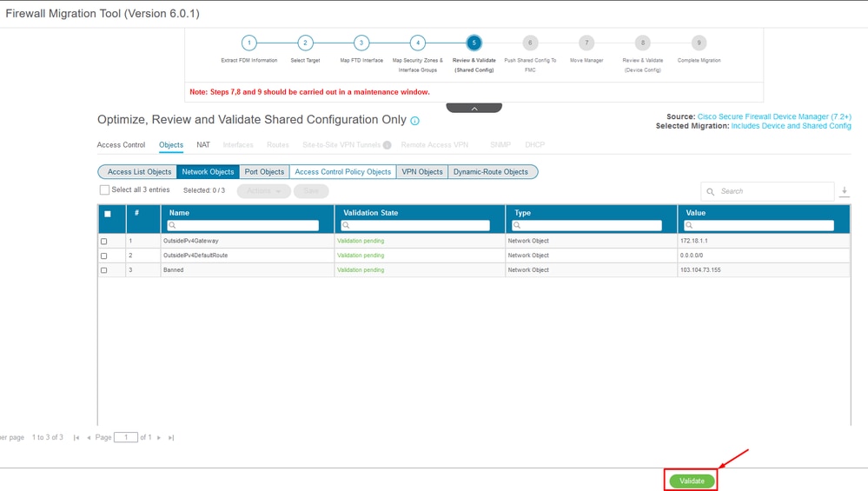This screenshot has width=868, height=491.
Task: Click step 8 Review & Validate Device Config circle
Action: coord(643,43)
